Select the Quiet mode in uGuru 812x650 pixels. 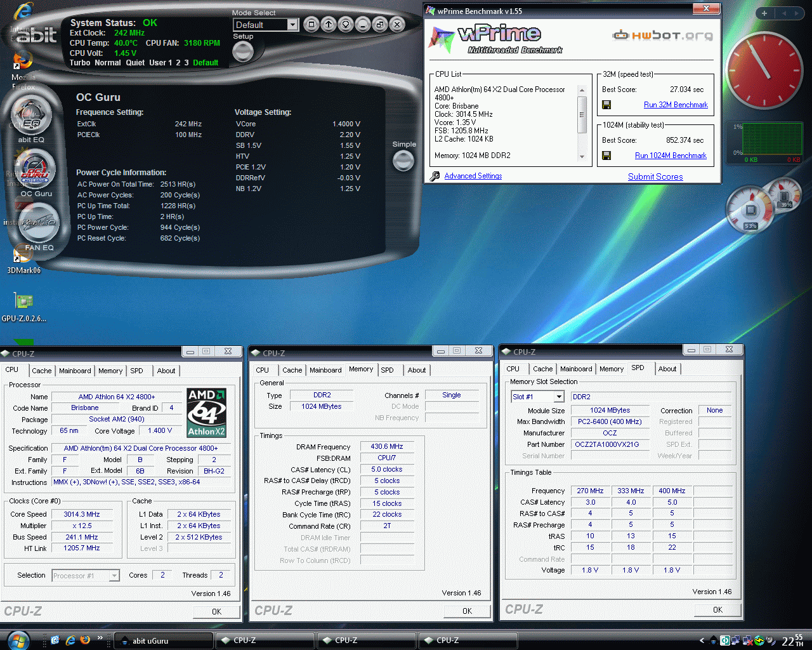[135, 63]
